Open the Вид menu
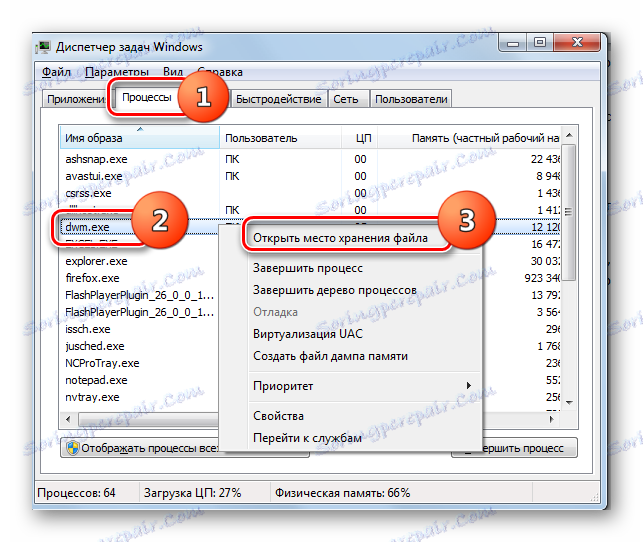Viewport: 643px width, 542px height. click(173, 72)
